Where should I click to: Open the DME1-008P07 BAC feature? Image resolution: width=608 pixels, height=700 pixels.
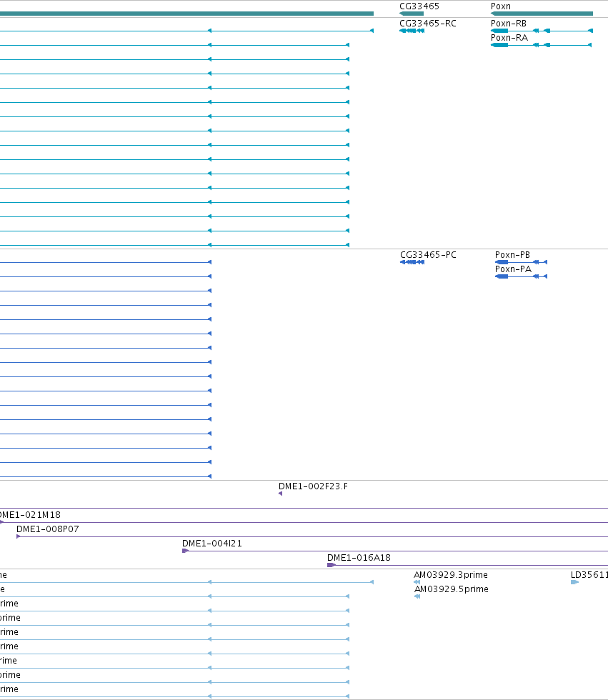(x=312, y=536)
